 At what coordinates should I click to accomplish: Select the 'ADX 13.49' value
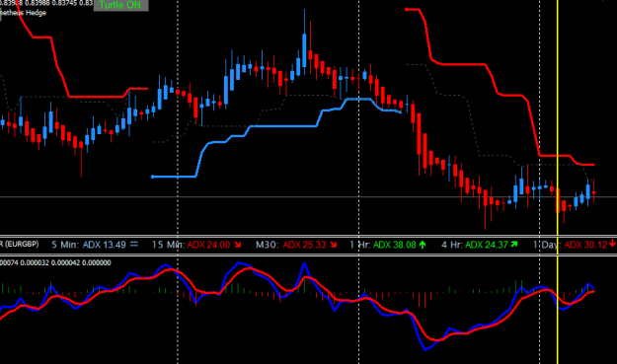pos(105,245)
